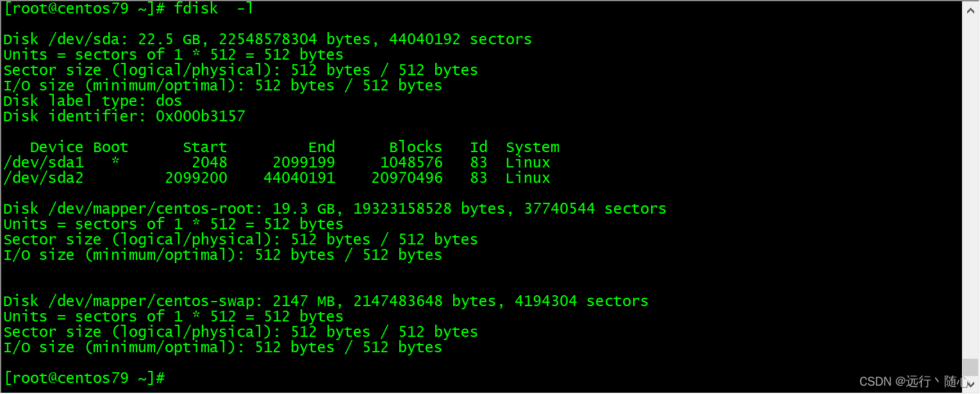Click the 'Disk label type: dos' line

92,101
